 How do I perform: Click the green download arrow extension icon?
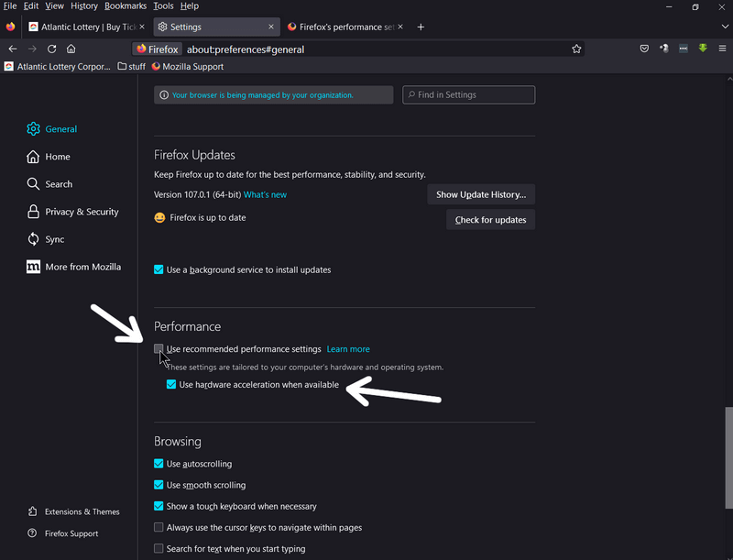pos(703,49)
